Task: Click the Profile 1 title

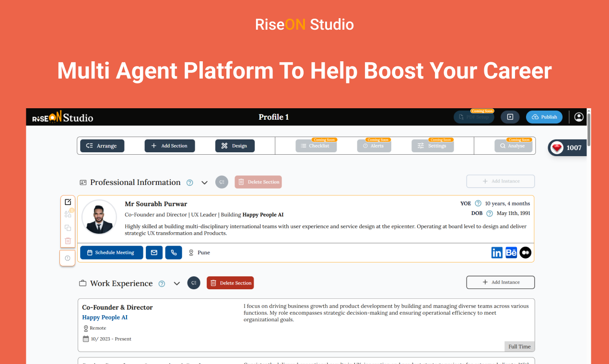Action: pyautogui.click(x=274, y=117)
